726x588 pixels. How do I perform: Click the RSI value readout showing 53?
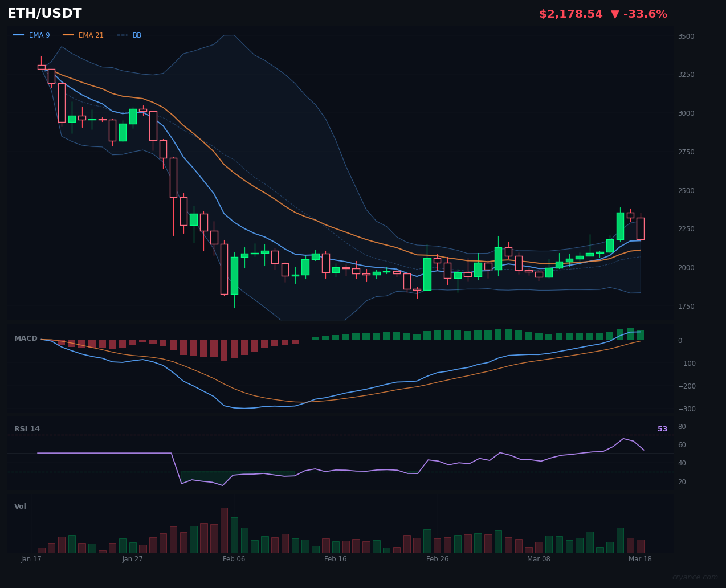tap(662, 428)
